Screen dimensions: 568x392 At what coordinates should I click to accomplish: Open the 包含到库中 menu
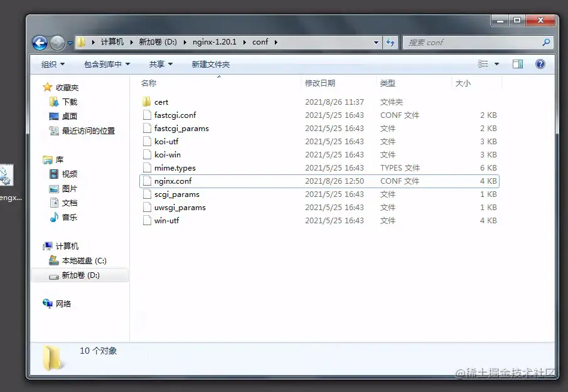[107, 65]
